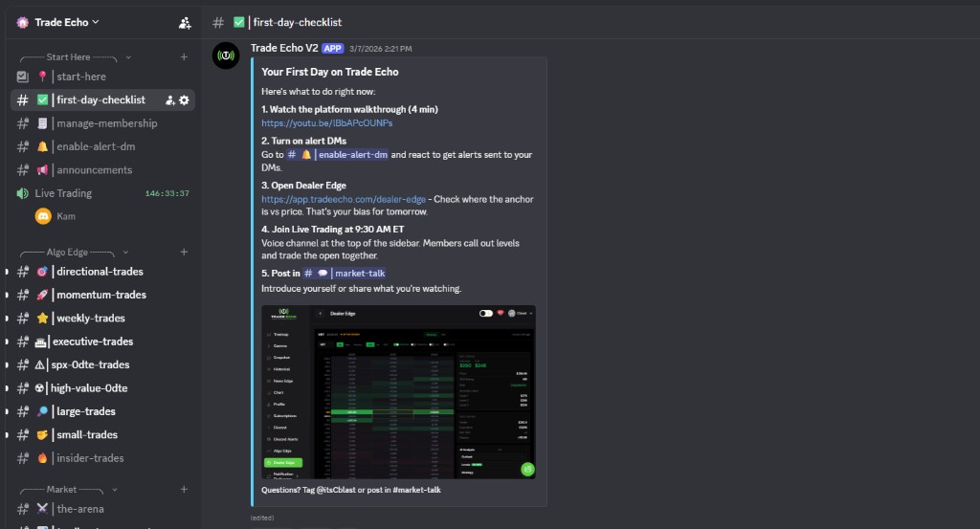Screen dimensions: 980x529
Task: Open the app.tradeecho.com dealer-edge link
Action: coord(344,199)
